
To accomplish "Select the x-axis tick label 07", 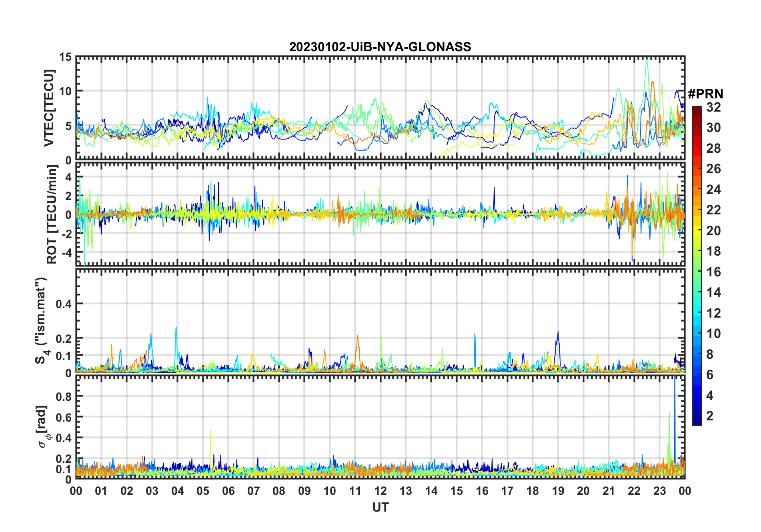I will (x=254, y=491).
